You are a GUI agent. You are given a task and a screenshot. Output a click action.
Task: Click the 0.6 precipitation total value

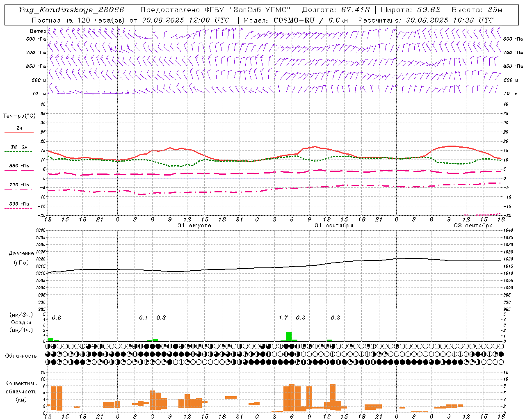tap(56, 318)
